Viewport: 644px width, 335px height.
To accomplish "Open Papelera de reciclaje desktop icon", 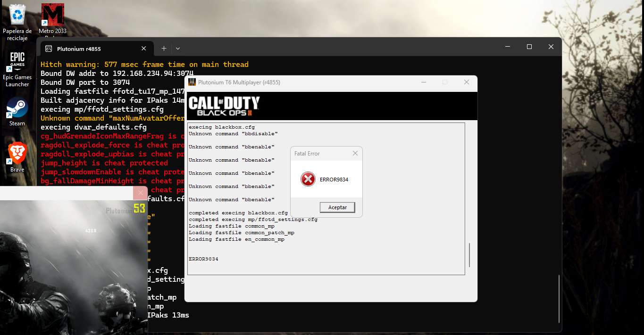I will click(x=17, y=23).
